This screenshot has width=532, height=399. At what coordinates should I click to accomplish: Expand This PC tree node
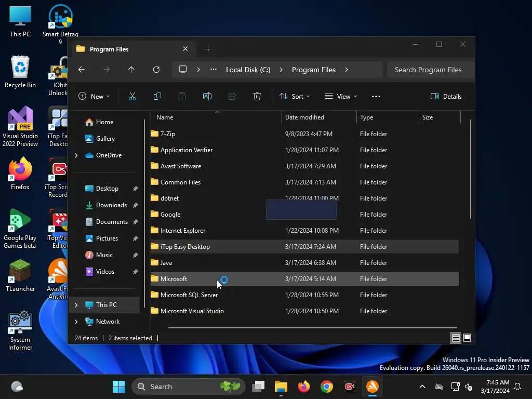[76, 305]
